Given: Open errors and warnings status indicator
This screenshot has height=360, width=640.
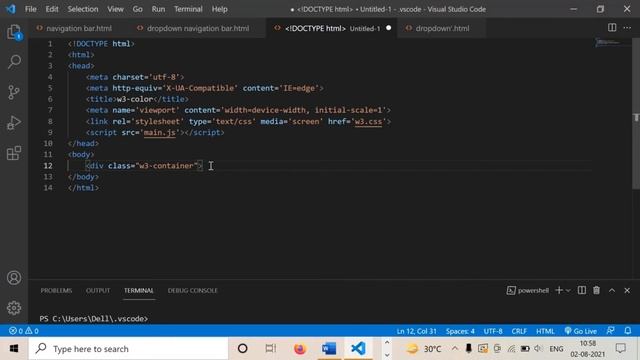Looking at the screenshot, I should coord(24,331).
